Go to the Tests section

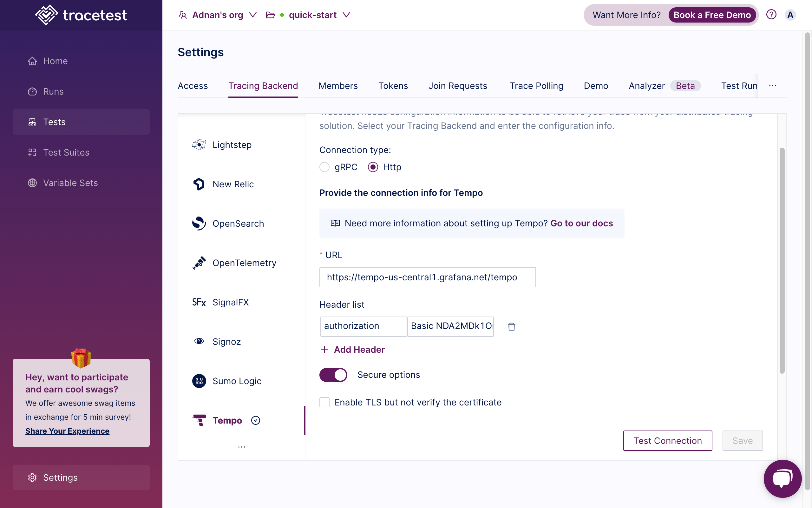(81, 122)
